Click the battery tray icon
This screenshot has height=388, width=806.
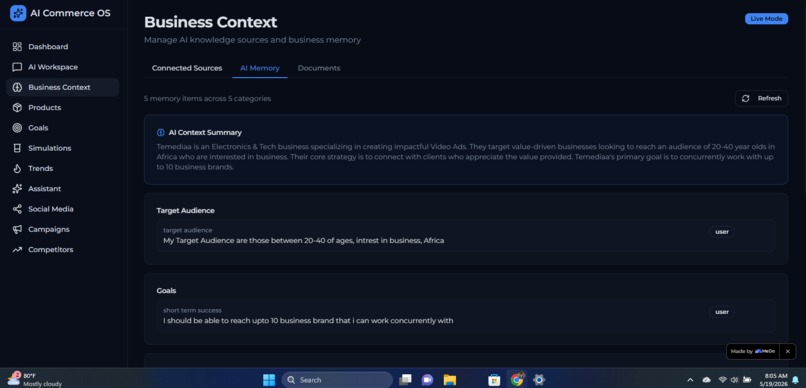coord(746,380)
